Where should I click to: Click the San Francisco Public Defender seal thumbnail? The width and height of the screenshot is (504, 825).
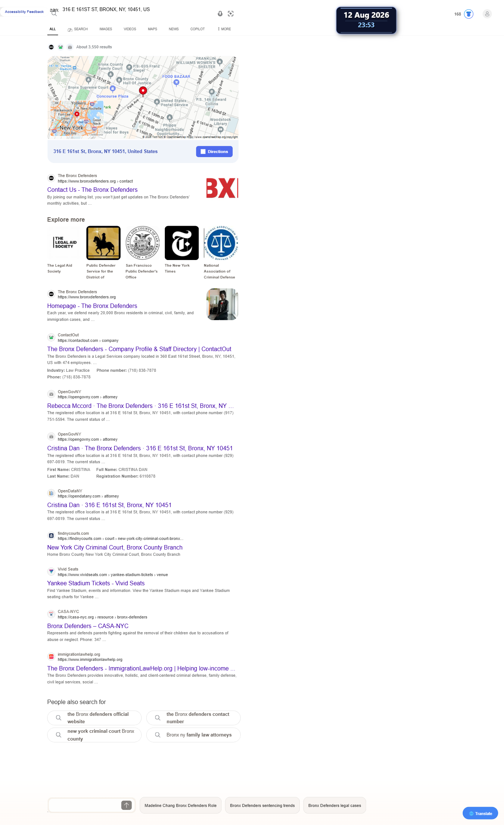click(143, 243)
